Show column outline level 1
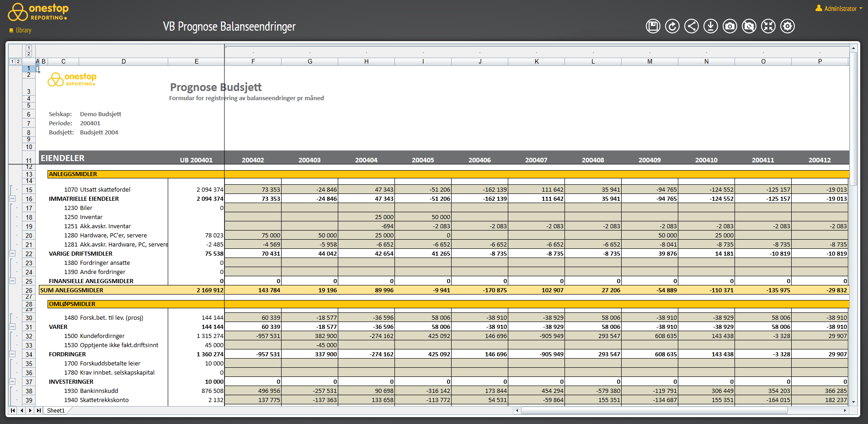Image resolution: width=868 pixels, height=424 pixels. [x=28, y=48]
